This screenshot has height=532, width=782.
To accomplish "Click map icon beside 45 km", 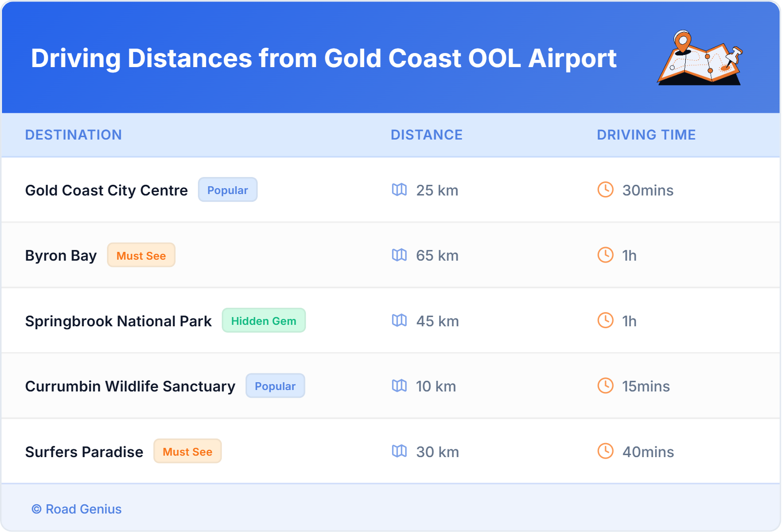I will pos(399,320).
